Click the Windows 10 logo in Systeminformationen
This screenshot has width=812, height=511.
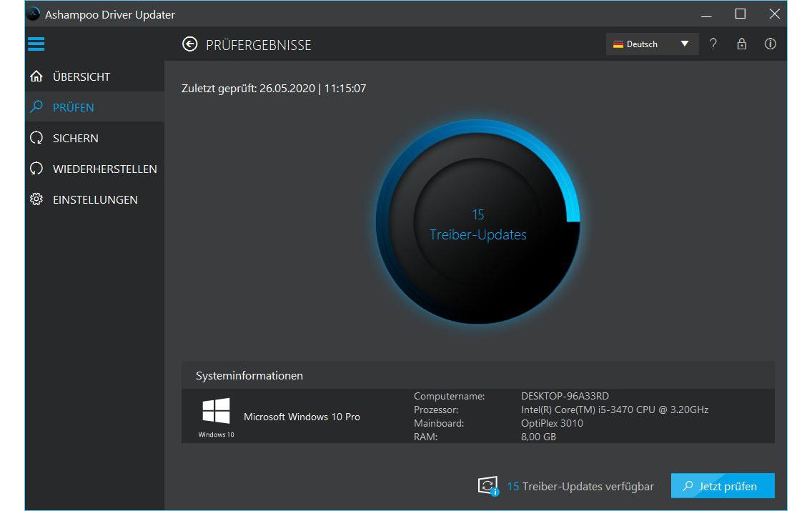click(215, 411)
